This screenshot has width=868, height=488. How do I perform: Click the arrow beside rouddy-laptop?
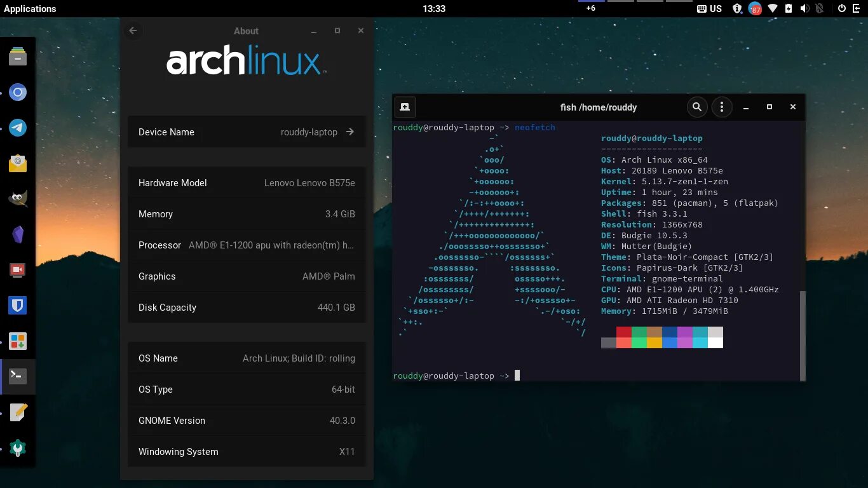coord(350,132)
